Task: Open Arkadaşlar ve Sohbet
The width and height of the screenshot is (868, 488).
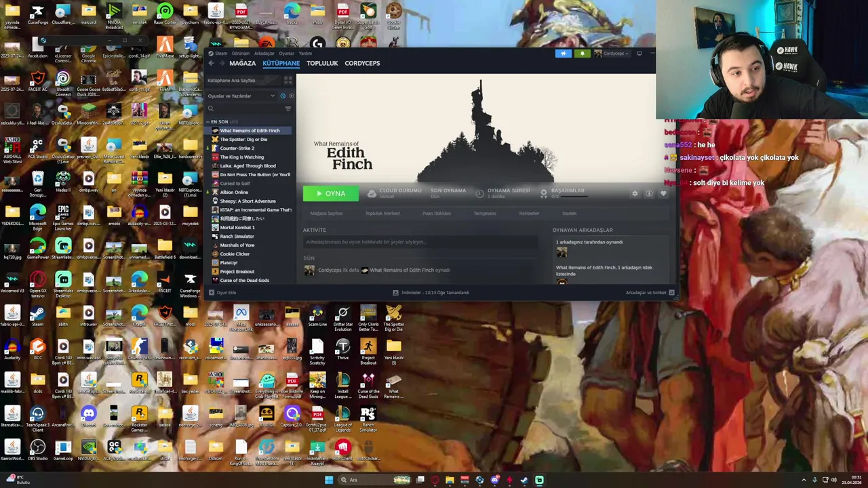Action: 650,293
